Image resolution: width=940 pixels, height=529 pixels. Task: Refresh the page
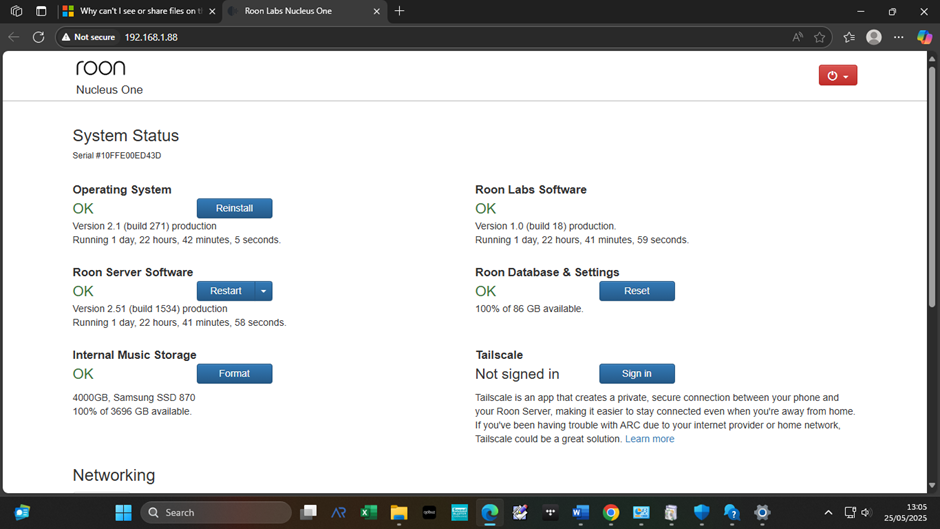[x=38, y=37]
